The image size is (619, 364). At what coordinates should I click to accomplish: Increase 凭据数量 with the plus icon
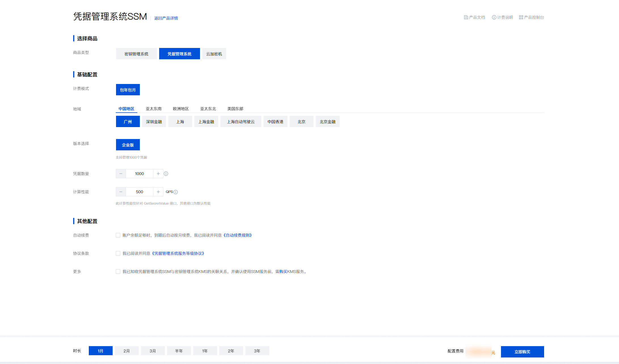(158, 174)
